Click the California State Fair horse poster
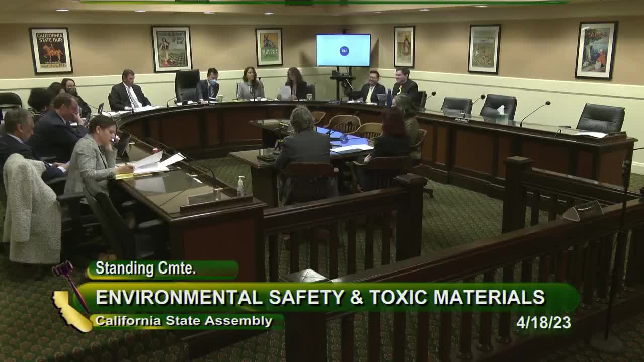Image resolution: width=644 pixels, height=362 pixels. tap(51, 51)
